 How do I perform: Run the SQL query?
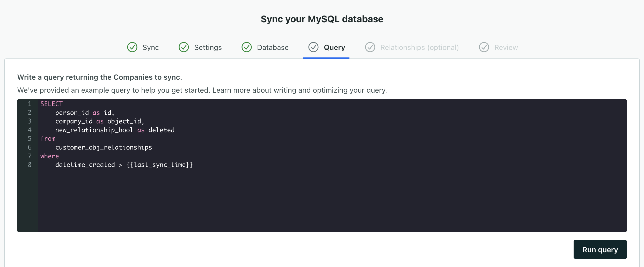(600, 249)
